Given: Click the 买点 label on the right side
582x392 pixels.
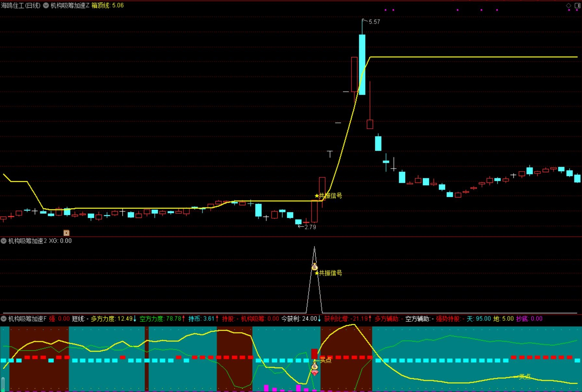Looking at the screenshot, I should 525,376.
